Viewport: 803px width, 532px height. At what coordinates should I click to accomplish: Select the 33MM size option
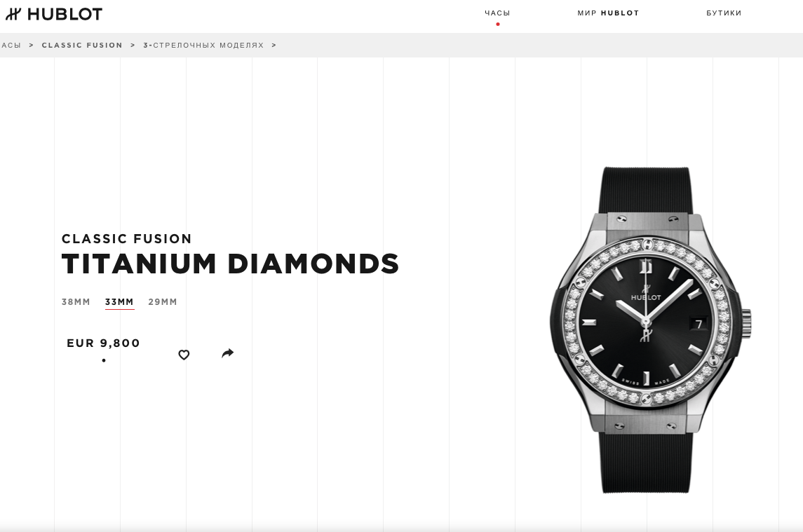tap(119, 301)
